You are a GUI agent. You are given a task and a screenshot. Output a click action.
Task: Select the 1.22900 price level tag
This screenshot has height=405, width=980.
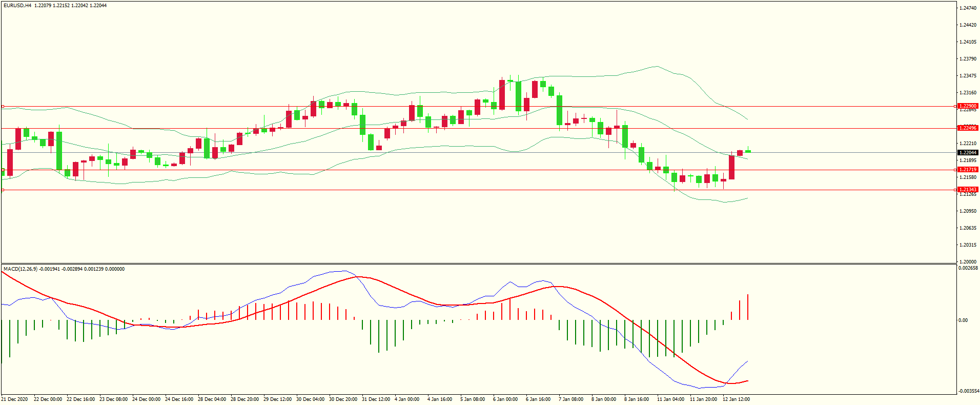pyautogui.click(x=968, y=106)
